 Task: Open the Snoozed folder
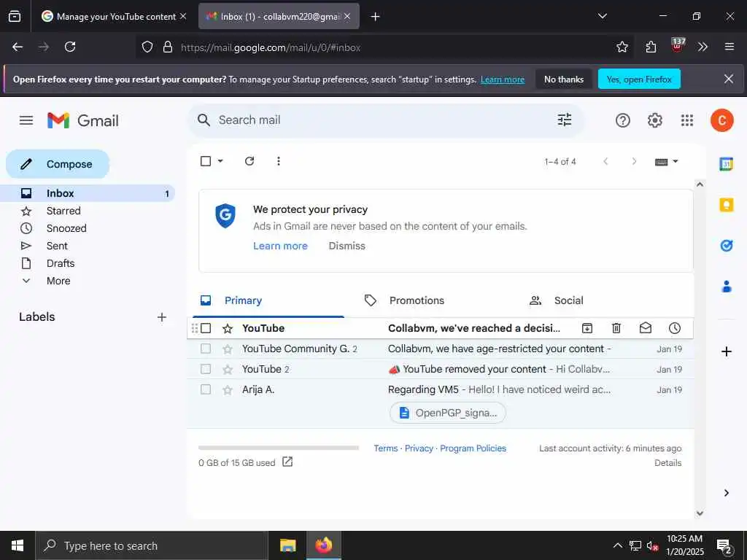[x=66, y=228]
